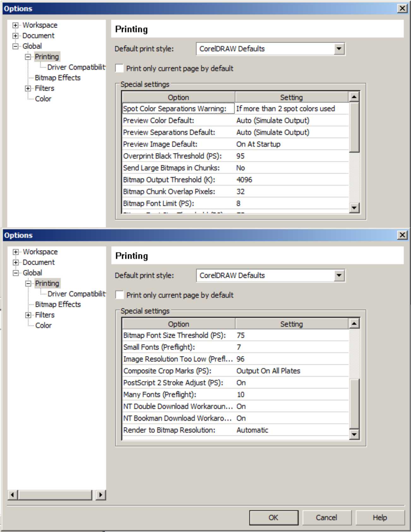Close the upper Options window
Viewport: 411px width, 532px height.
[402, 9]
